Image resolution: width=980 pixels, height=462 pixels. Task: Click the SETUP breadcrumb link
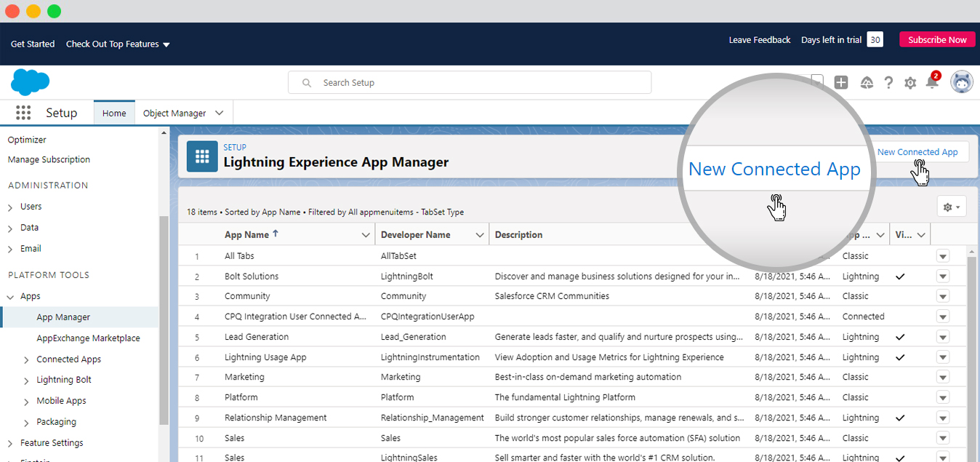(235, 147)
